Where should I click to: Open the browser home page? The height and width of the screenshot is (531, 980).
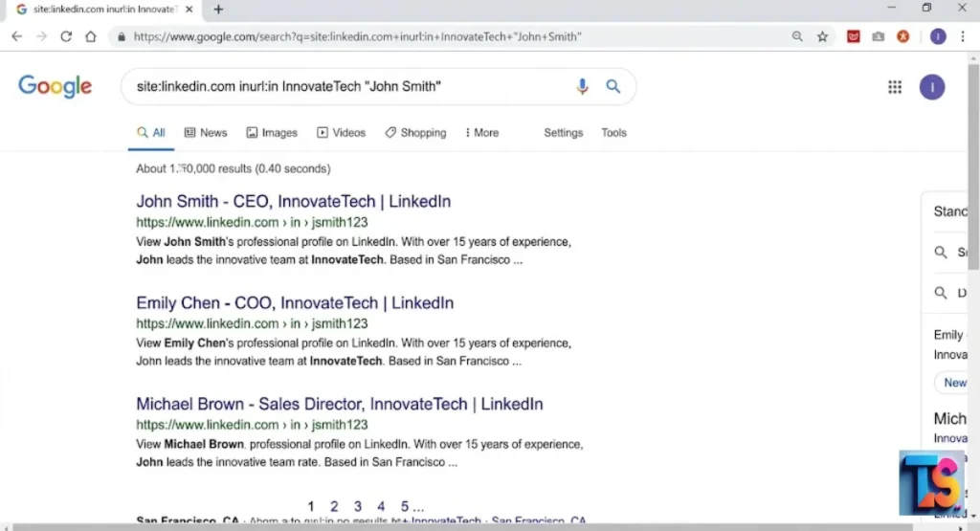pyautogui.click(x=91, y=36)
